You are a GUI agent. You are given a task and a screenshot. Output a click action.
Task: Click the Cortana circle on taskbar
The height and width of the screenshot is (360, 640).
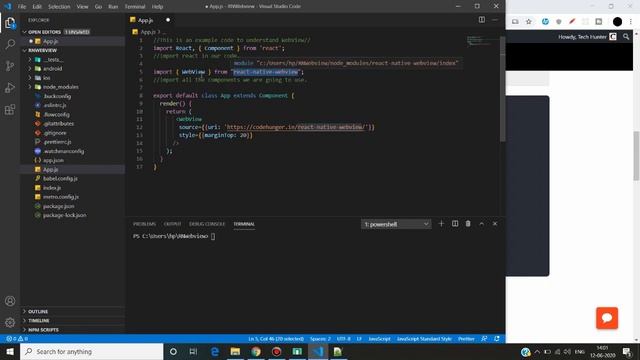click(173, 351)
